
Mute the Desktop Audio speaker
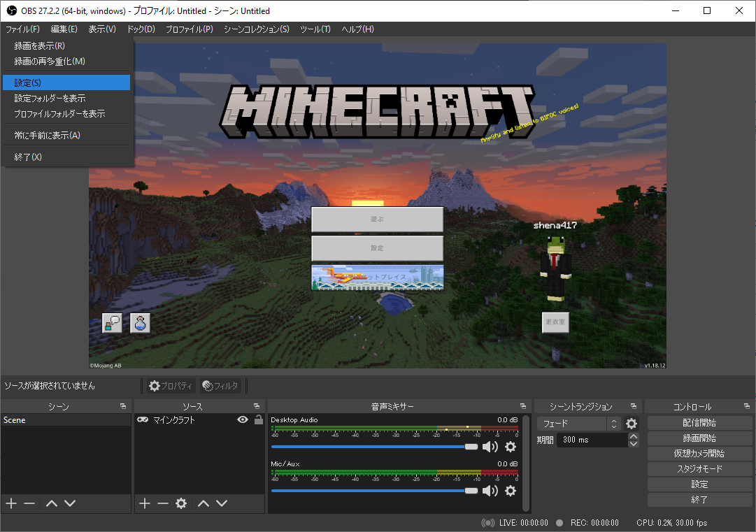(490, 447)
